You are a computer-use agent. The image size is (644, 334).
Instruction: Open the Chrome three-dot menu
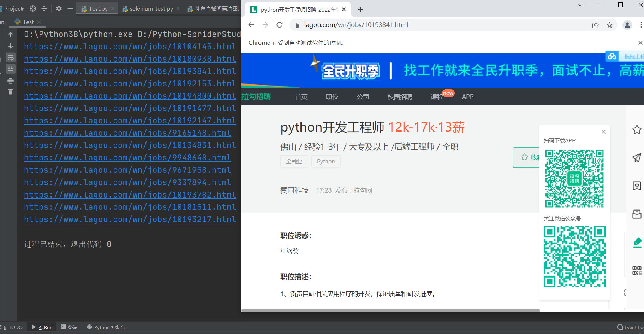click(641, 25)
